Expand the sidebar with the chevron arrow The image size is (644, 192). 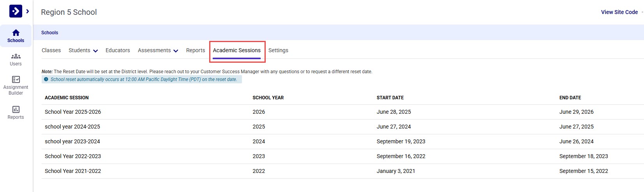tap(28, 11)
